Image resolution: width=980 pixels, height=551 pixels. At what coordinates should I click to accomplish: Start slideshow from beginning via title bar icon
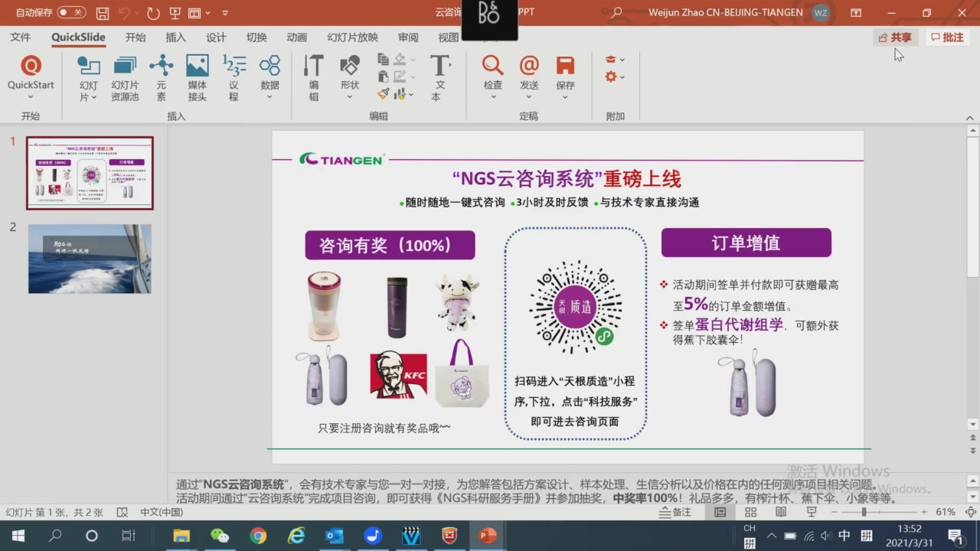pyautogui.click(x=175, y=13)
